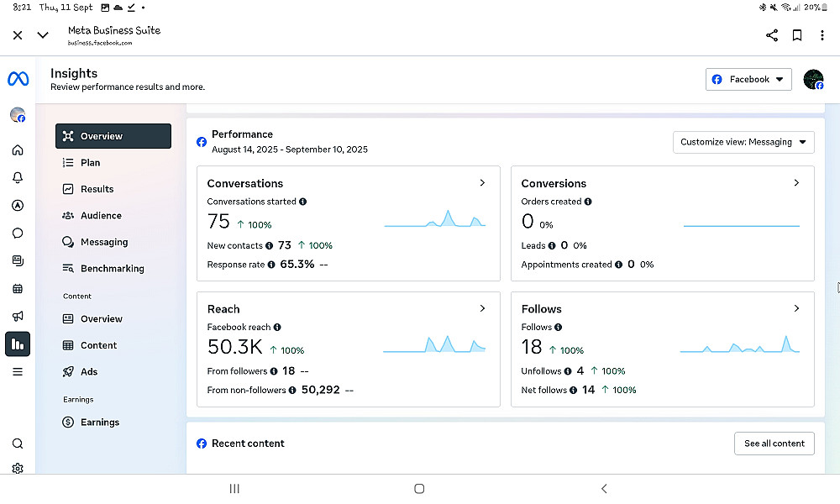Click the info icon beside Facebook reach
The width and height of the screenshot is (840, 504).
coord(277,328)
